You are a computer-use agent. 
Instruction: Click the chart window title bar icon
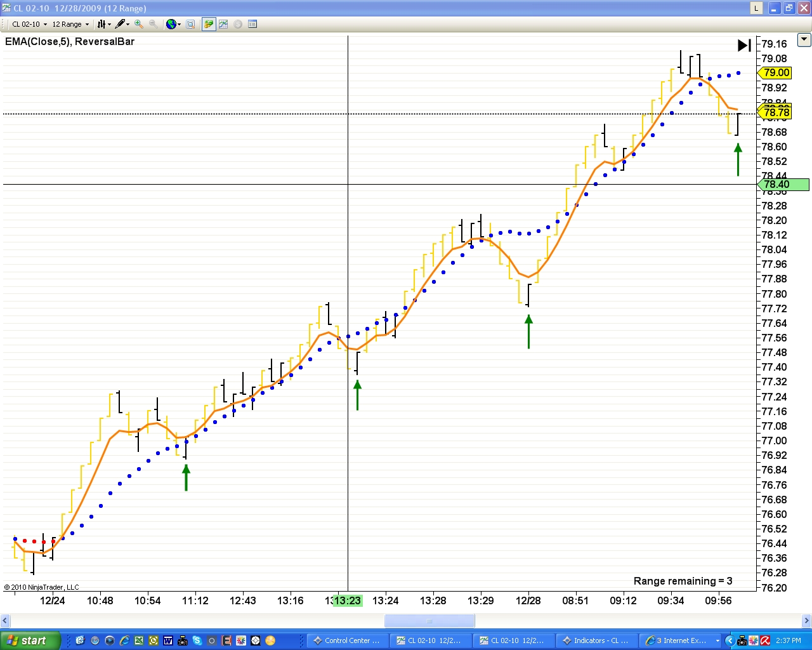(6, 8)
